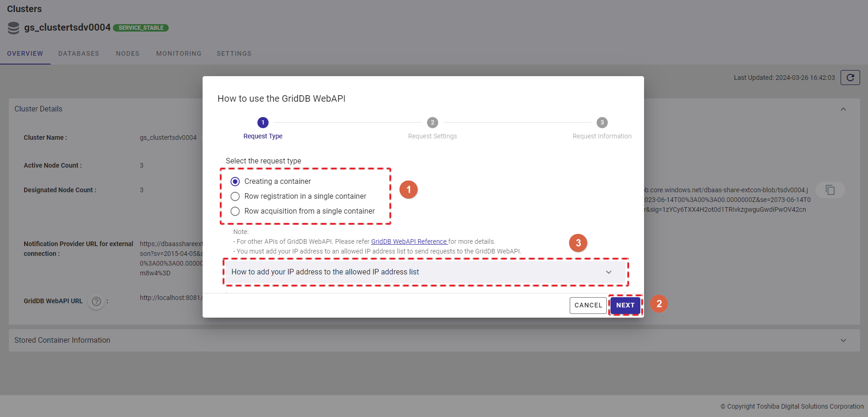Click the step 2 Request Settings circle
The width and height of the screenshot is (868, 417).
(x=432, y=123)
